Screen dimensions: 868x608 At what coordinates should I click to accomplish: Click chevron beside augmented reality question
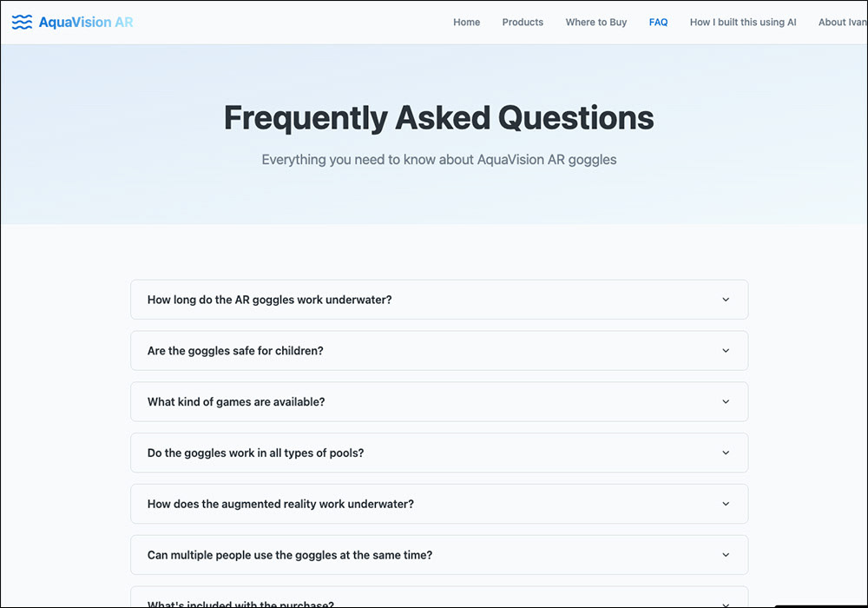[x=726, y=504]
